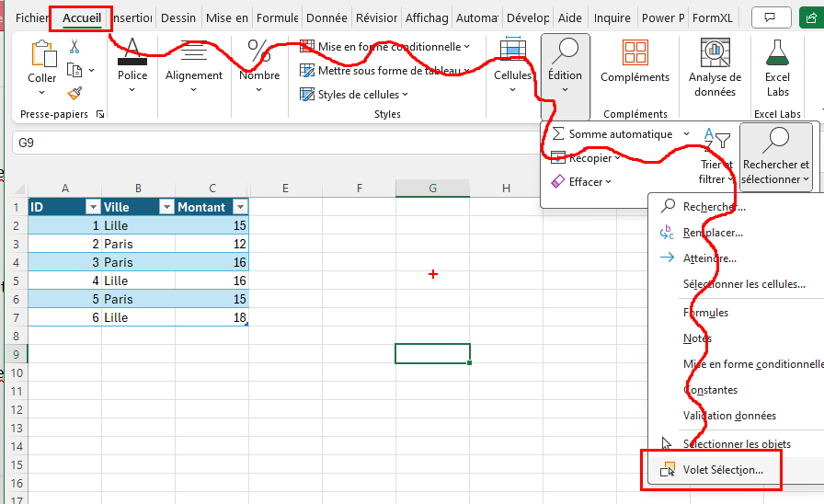Switch to the Accueil ribbon tab
Screen dimensions: 824x504
82,18
